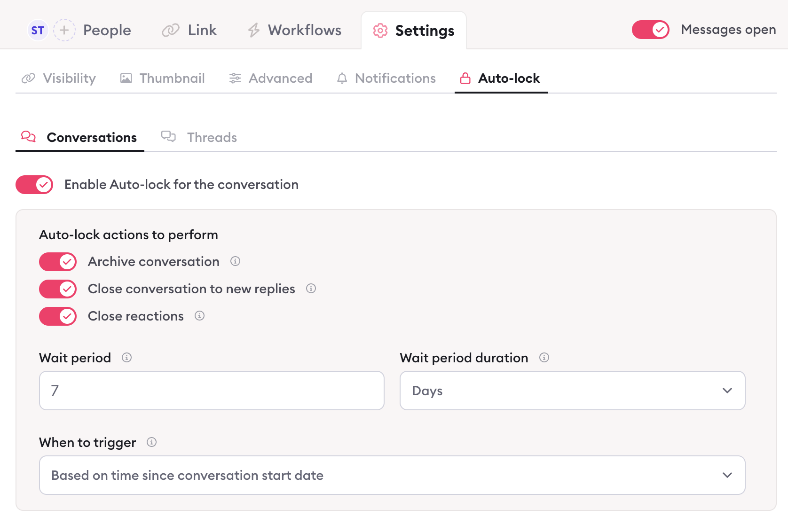Turn off Archive conversation toggle
The width and height of the screenshot is (788, 532).
pyautogui.click(x=58, y=262)
